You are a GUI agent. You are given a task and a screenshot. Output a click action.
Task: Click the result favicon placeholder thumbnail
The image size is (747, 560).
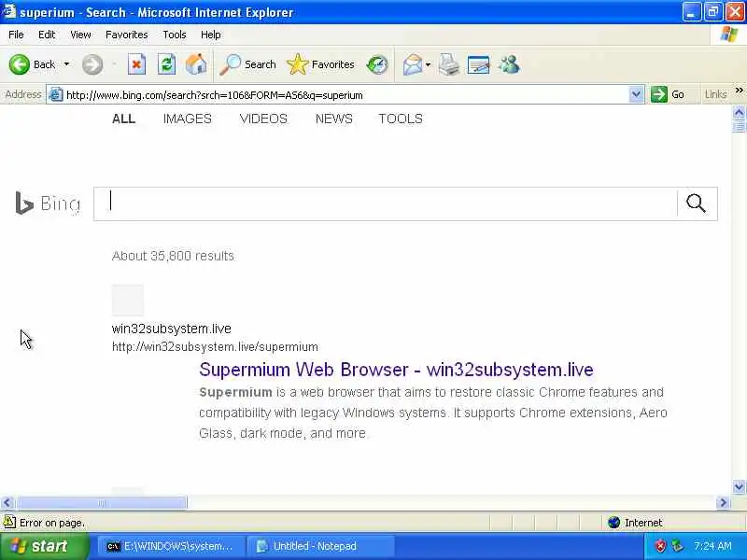click(128, 300)
